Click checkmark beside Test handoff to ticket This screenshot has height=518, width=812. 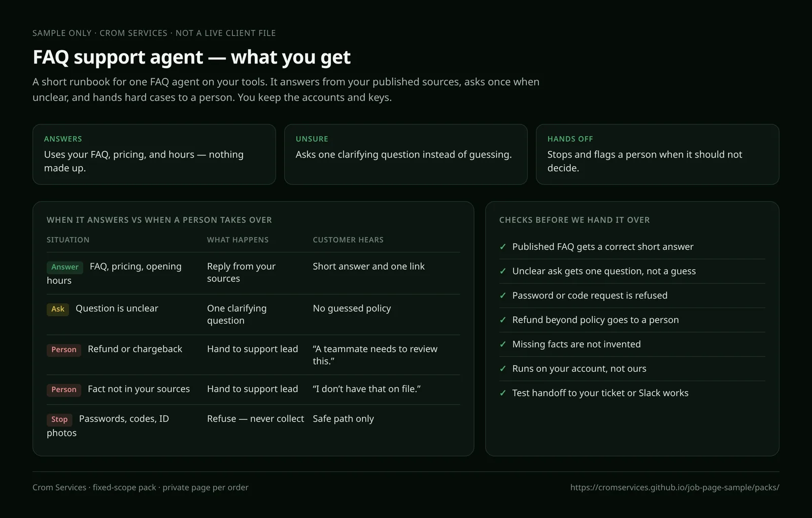tap(503, 393)
